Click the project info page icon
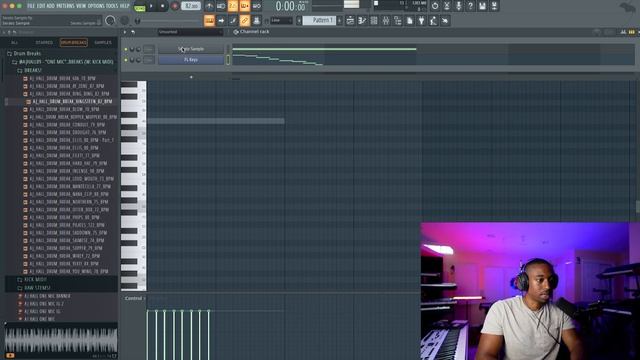640x360 pixels. (x=409, y=20)
